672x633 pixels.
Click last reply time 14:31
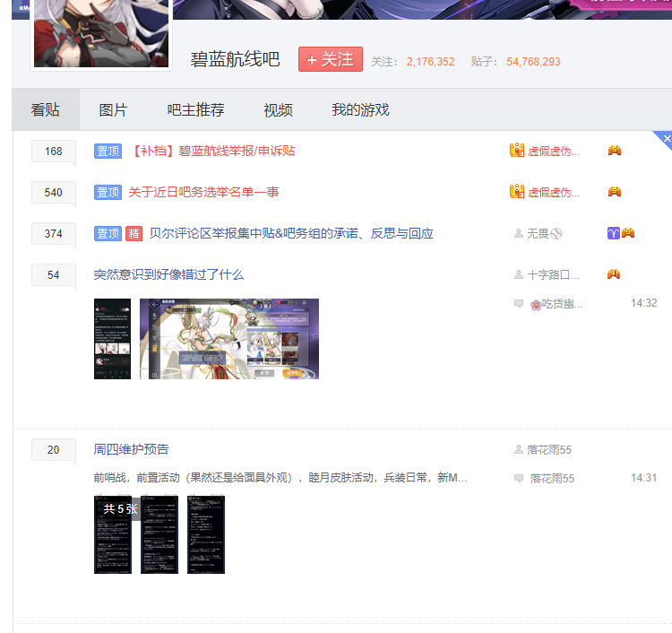tap(643, 478)
